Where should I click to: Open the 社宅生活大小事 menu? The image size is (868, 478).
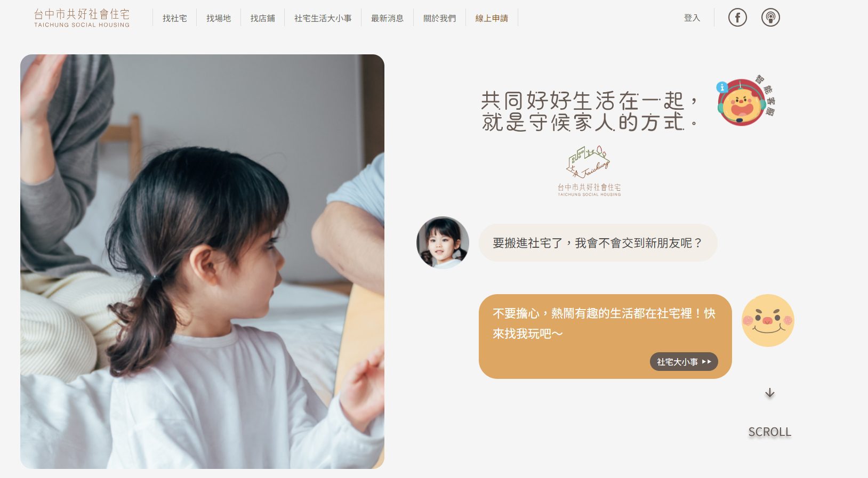coord(323,18)
